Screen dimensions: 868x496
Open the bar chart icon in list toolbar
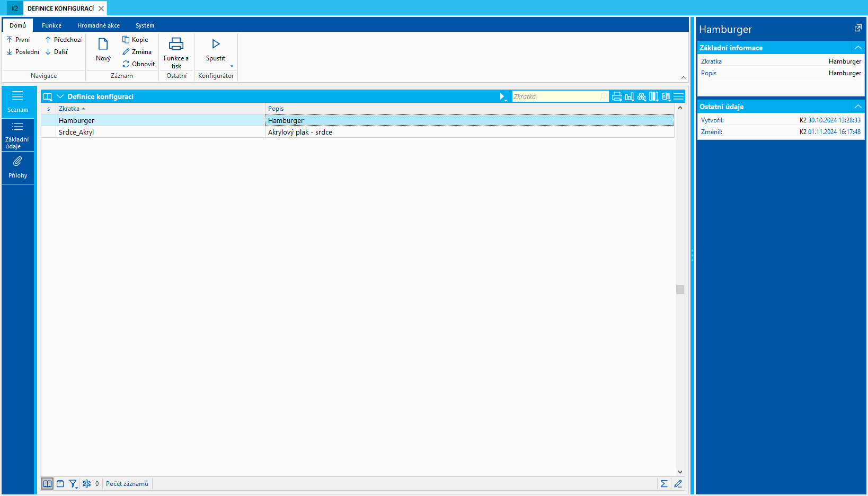point(629,96)
